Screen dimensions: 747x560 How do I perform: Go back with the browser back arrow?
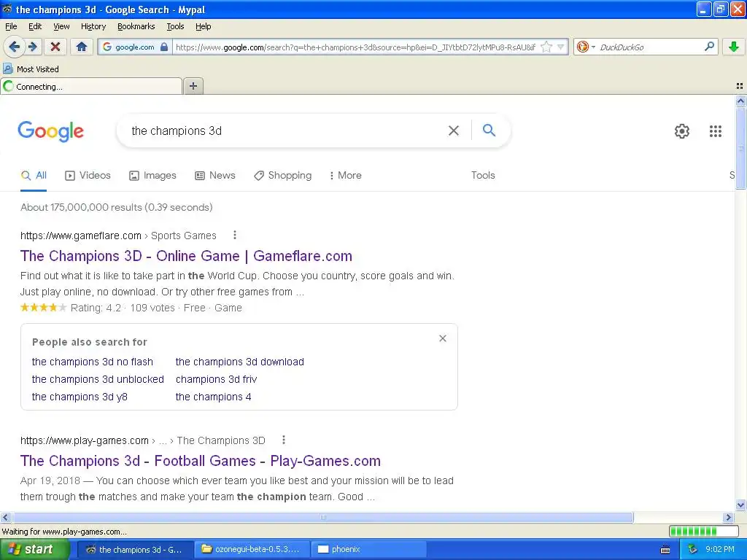point(15,47)
